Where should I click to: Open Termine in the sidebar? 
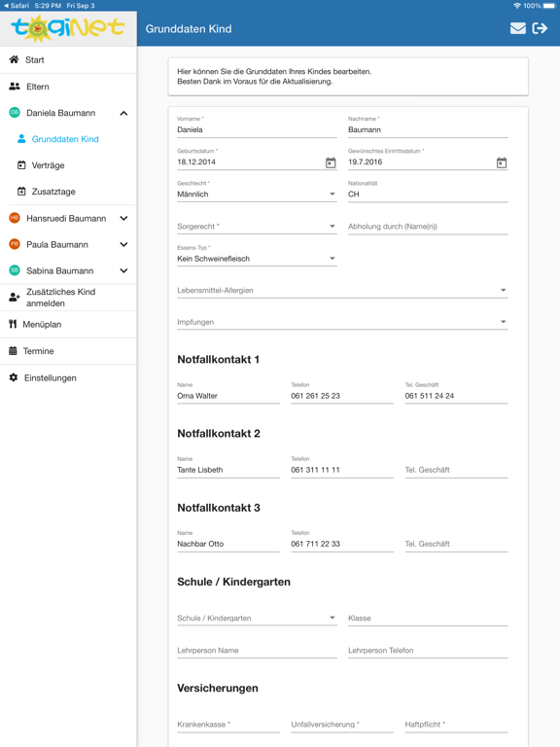click(x=68, y=350)
